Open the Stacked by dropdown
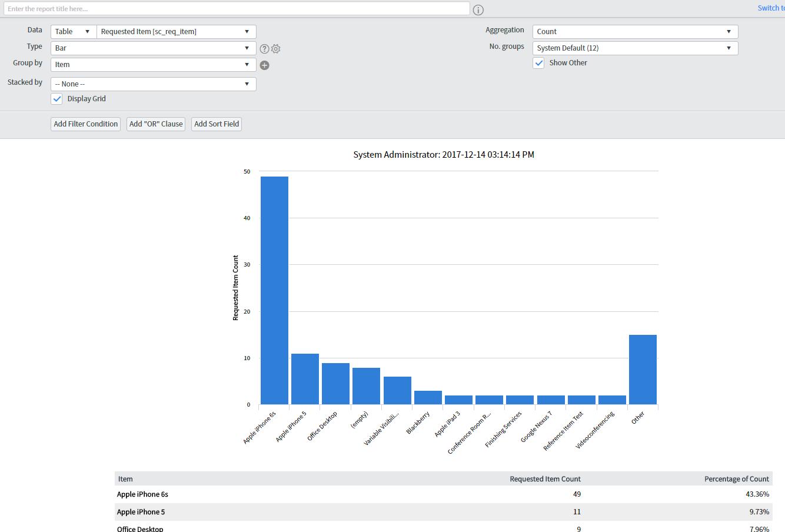This screenshot has height=532, width=785. tap(153, 84)
